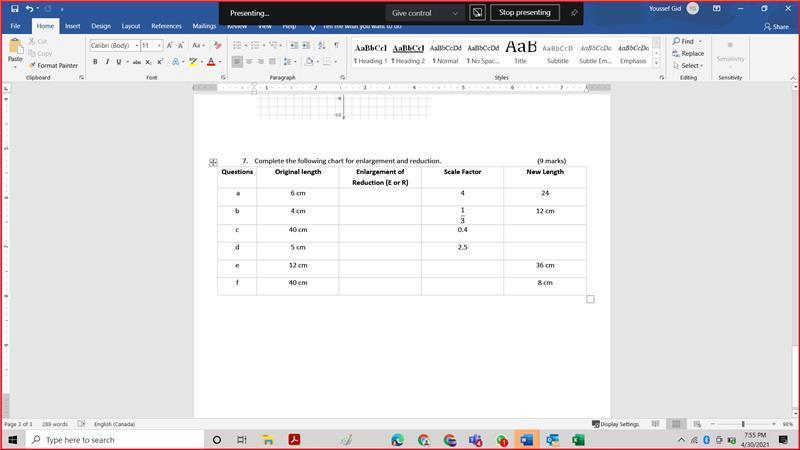Click the Save icon in title bar
The width and height of the screenshot is (800, 450).
pos(14,9)
